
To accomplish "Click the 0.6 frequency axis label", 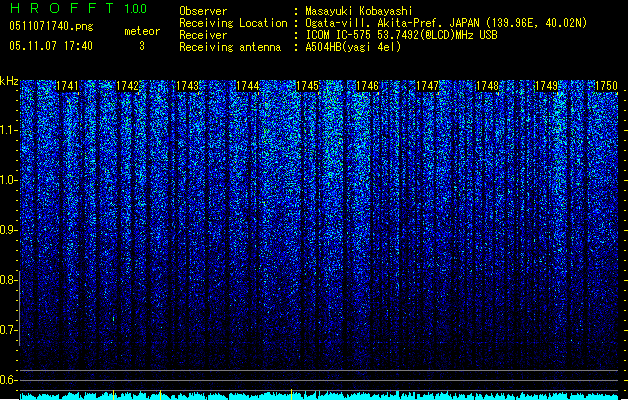I will pyautogui.click(x=9, y=380).
